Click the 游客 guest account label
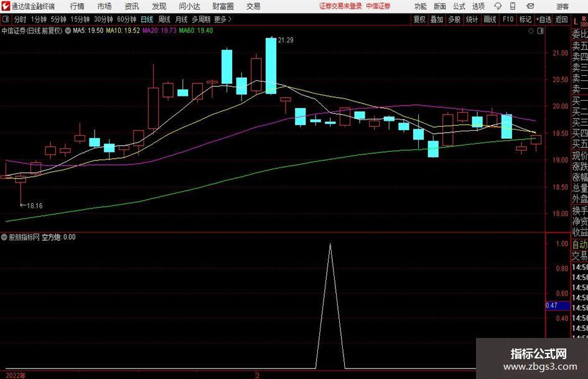The width and height of the screenshot is (588, 379). point(562,6)
